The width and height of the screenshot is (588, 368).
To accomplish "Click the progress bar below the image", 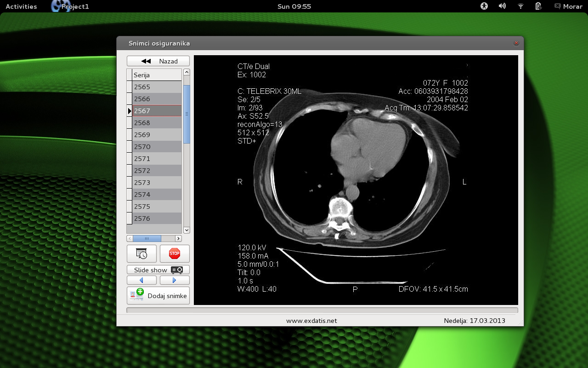I will (x=322, y=310).
